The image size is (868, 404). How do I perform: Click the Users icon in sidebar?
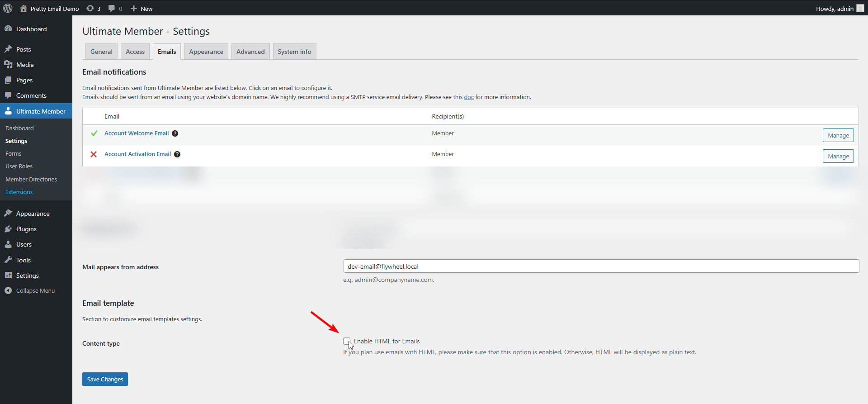8,244
